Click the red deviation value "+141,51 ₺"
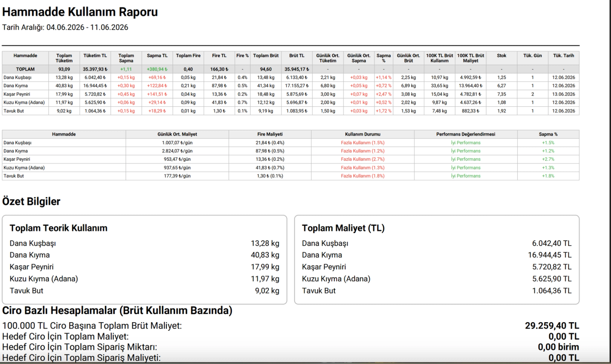The image size is (611, 364). (157, 94)
